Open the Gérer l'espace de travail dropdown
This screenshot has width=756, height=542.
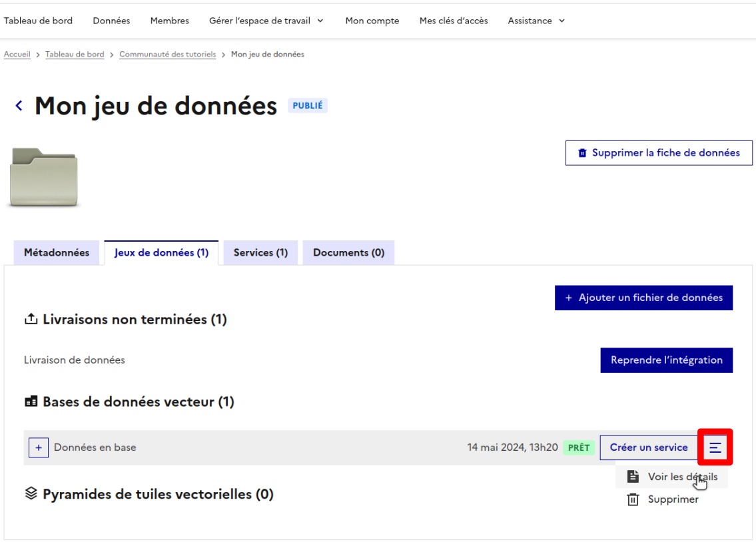click(266, 21)
